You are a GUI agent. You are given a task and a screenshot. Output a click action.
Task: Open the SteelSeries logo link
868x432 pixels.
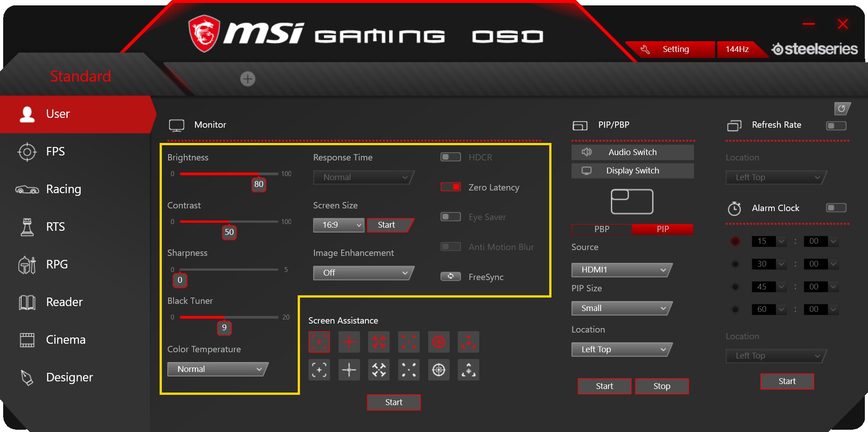tap(814, 49)
